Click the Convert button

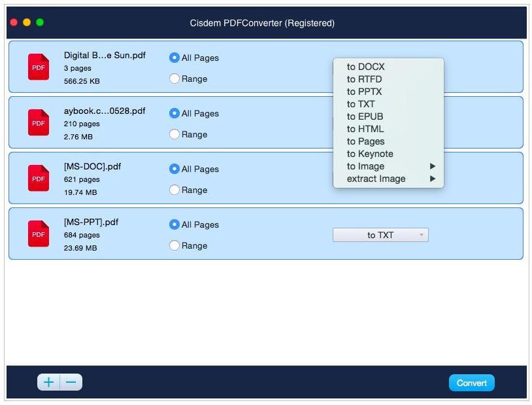[472, 383]
